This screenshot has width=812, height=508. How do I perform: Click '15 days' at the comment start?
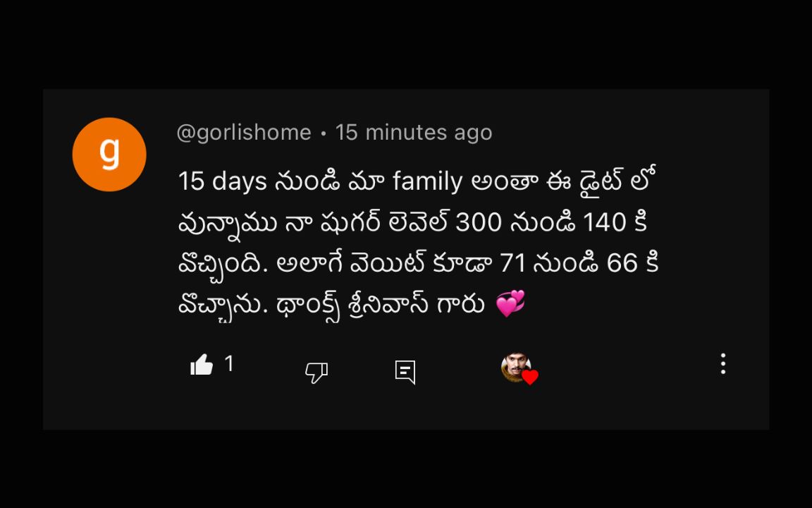[x=223, y=182]
